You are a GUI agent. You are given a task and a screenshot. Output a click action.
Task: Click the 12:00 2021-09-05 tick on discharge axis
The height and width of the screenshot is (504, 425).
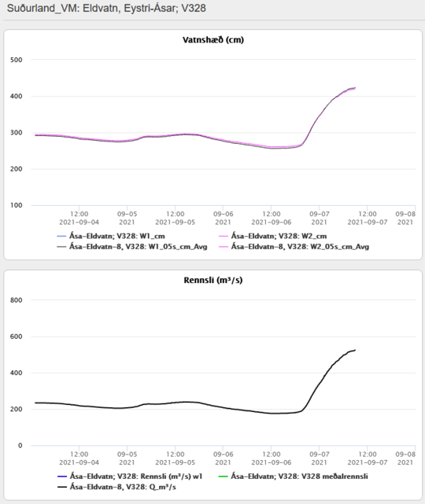pyautogui.click(x=175, y=458)
